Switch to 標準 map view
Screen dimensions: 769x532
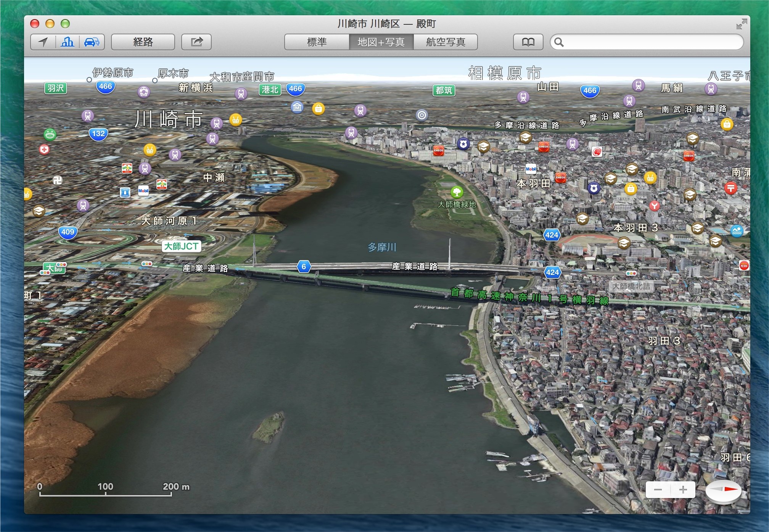click(x=317, y=42)
